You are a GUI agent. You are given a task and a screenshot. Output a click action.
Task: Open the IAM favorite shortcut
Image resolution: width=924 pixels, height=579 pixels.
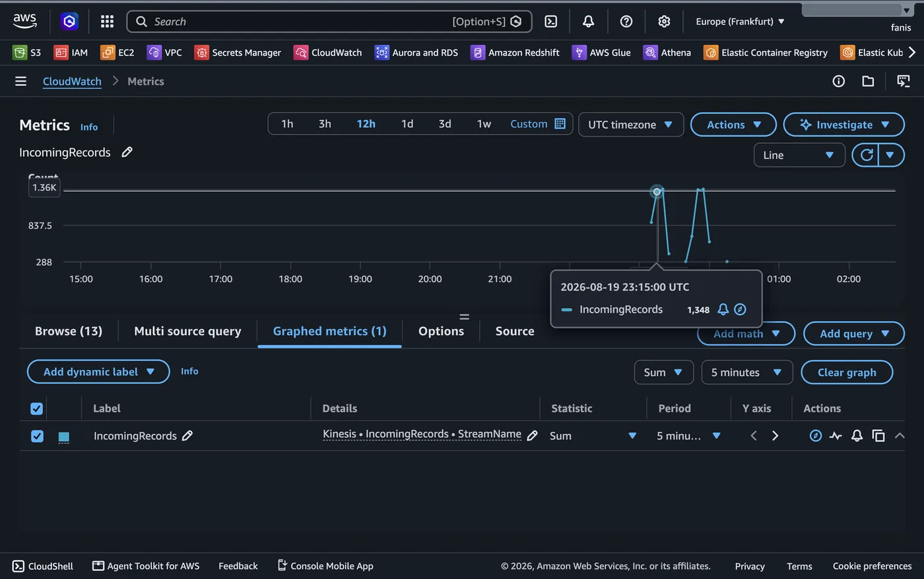(x=71, y=53)
